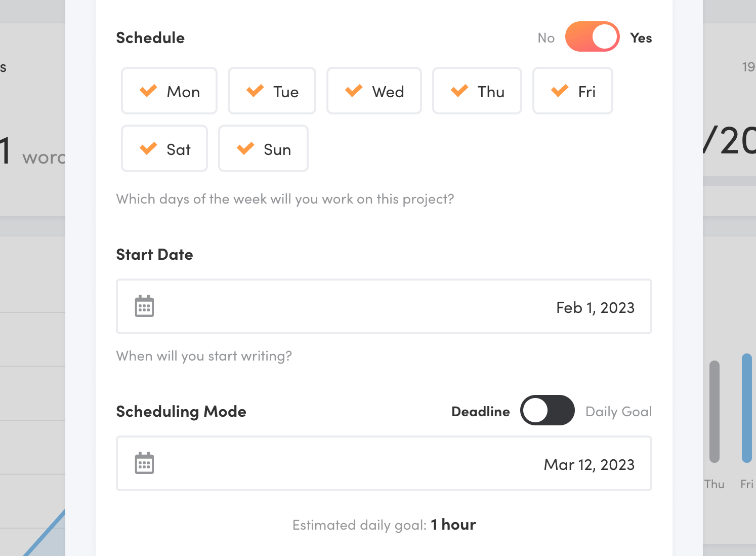Switch Scheduling Mode to Daily Goal
756x556 pixels.
[x=548, y=410]
